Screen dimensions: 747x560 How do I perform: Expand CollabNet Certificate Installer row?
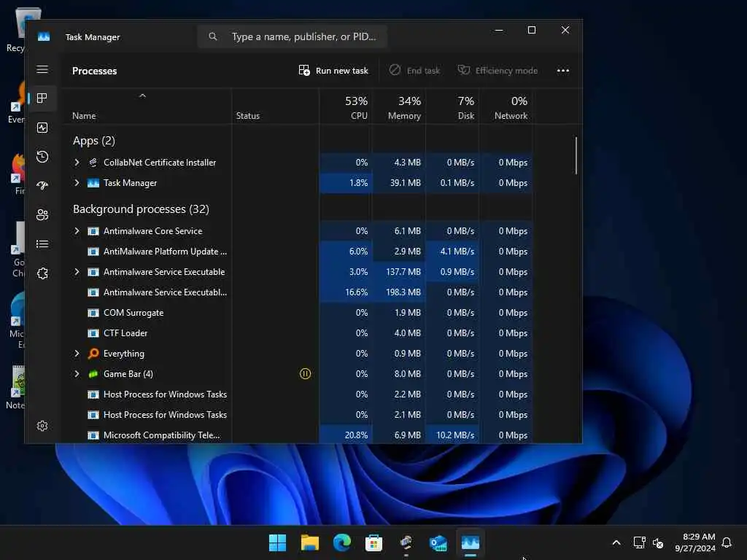pyautogui.click(x=77, y=163)
